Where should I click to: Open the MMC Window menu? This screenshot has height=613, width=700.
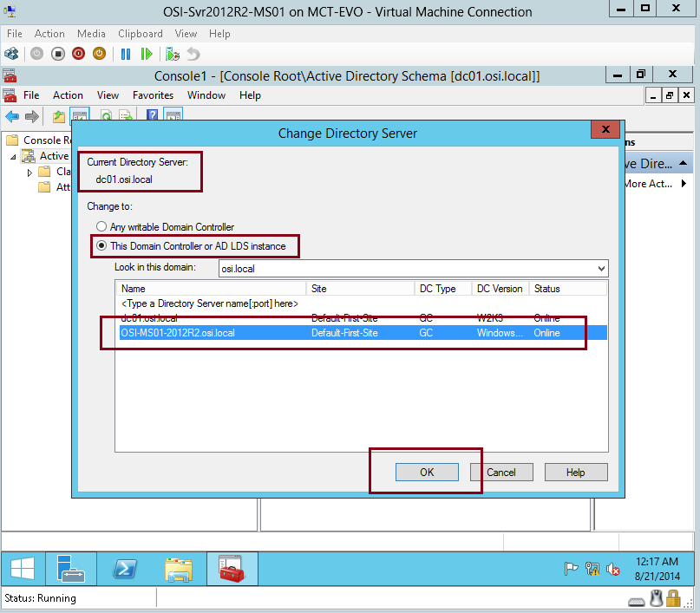tap(206, 95)
